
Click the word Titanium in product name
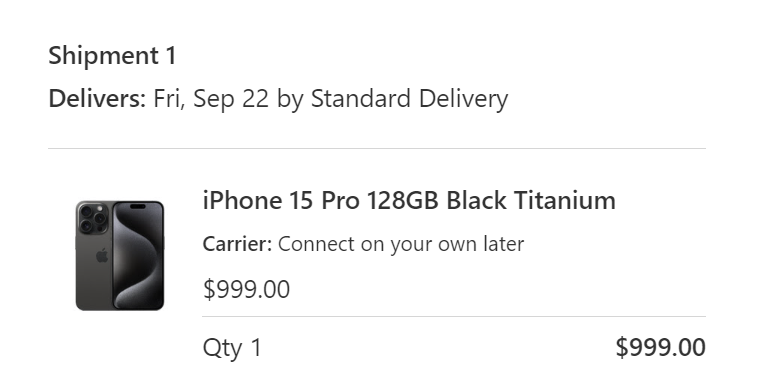[565, 201]
